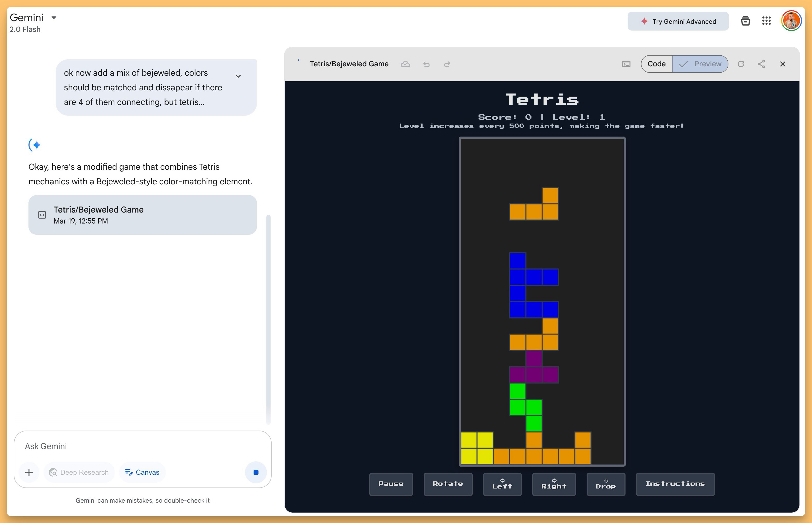Undo the last canvas change
The image size is (812, 523).
click(427, 64)
